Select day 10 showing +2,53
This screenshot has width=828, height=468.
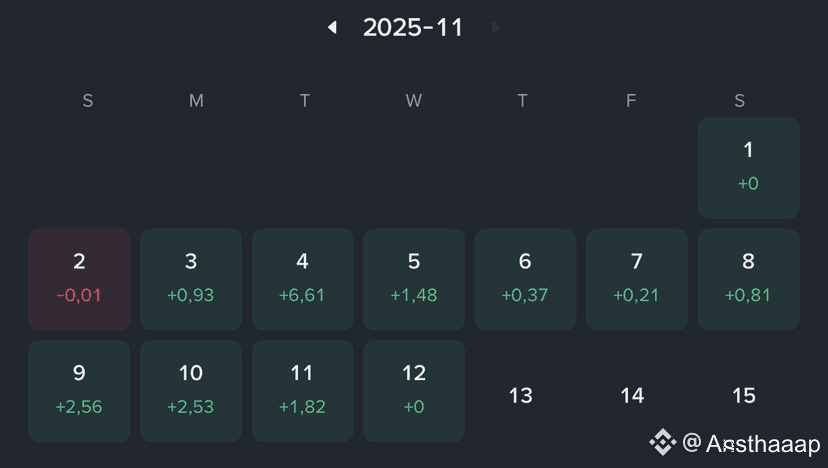pos(191,391)
